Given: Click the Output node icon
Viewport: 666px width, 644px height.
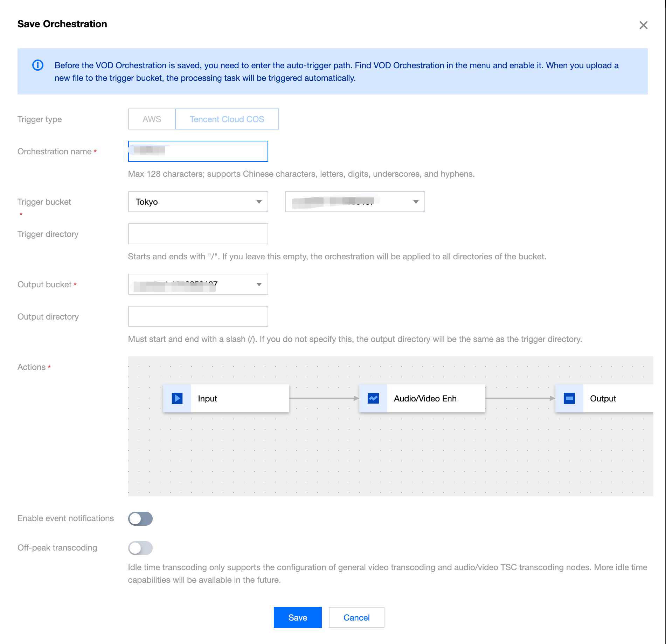Looking at the screenshot, I should (x=569, y=398).
